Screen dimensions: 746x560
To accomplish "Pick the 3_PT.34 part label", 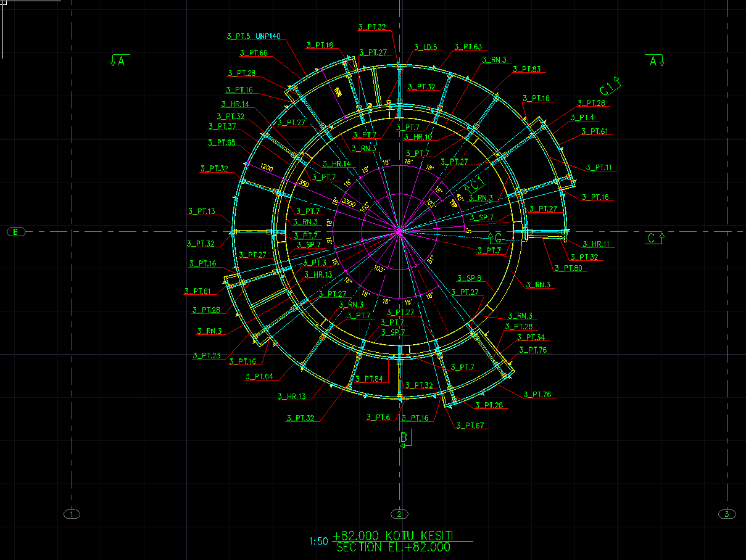I will click(531, 337).
